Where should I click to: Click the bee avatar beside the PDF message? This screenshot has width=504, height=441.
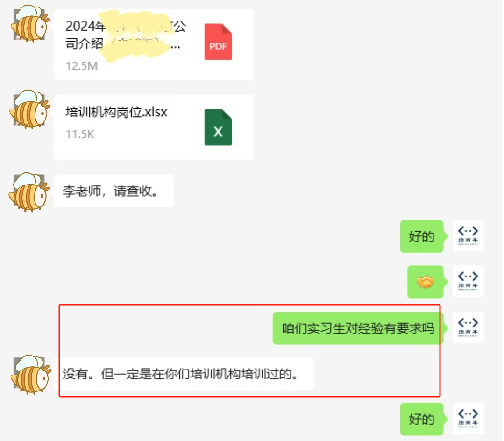[x=30, y=23]
